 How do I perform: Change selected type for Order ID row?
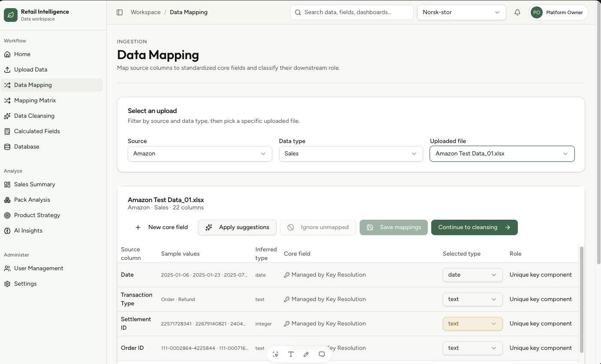point(472,348)
